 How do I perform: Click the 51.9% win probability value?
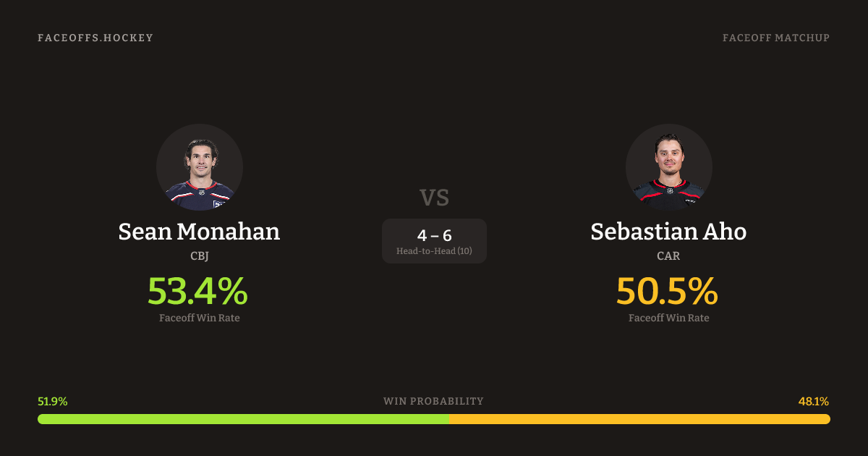pyautogui.click(x=53, y=402)
